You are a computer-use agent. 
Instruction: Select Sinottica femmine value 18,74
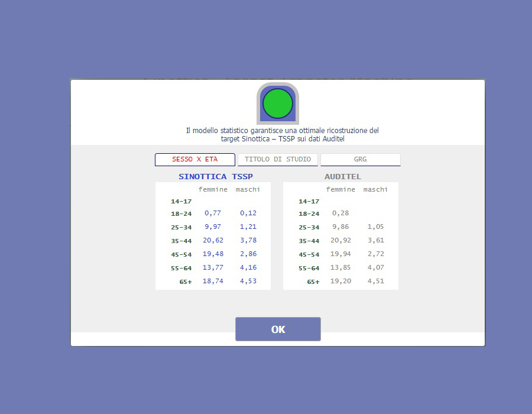(213, 281)
